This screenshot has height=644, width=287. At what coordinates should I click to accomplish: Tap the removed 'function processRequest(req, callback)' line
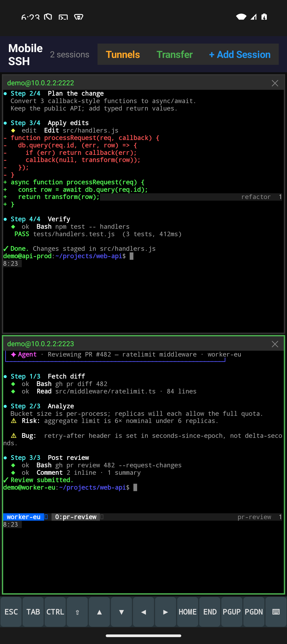81,138
